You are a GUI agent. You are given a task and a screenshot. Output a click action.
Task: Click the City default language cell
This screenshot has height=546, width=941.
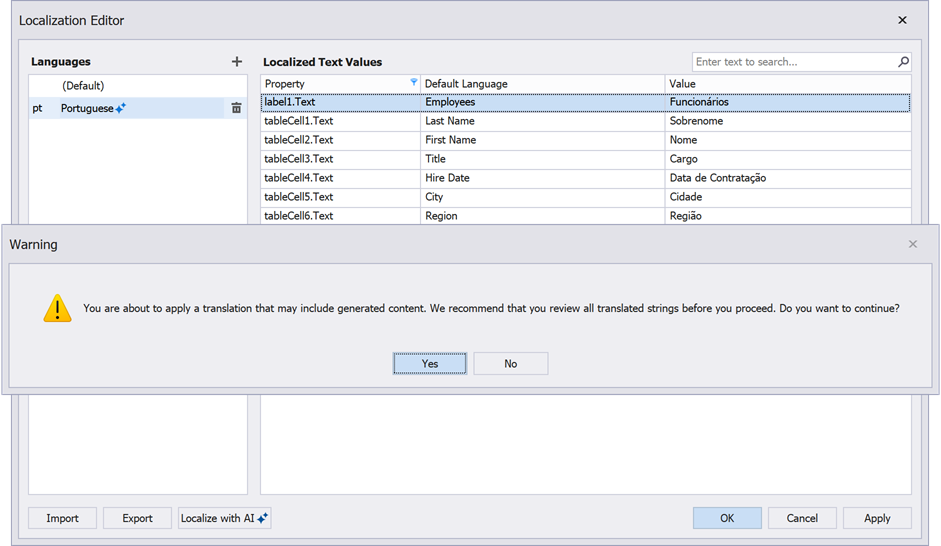543,197
